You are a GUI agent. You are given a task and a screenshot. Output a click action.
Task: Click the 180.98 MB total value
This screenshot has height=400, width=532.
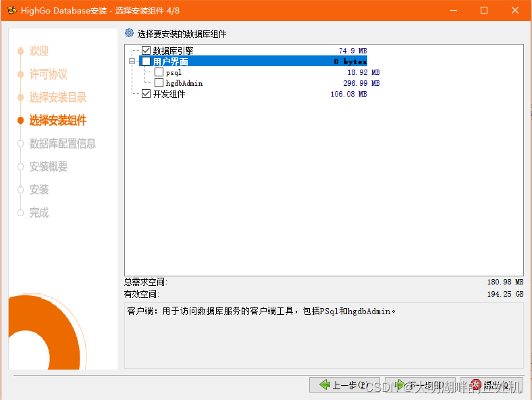coord(505,282)
